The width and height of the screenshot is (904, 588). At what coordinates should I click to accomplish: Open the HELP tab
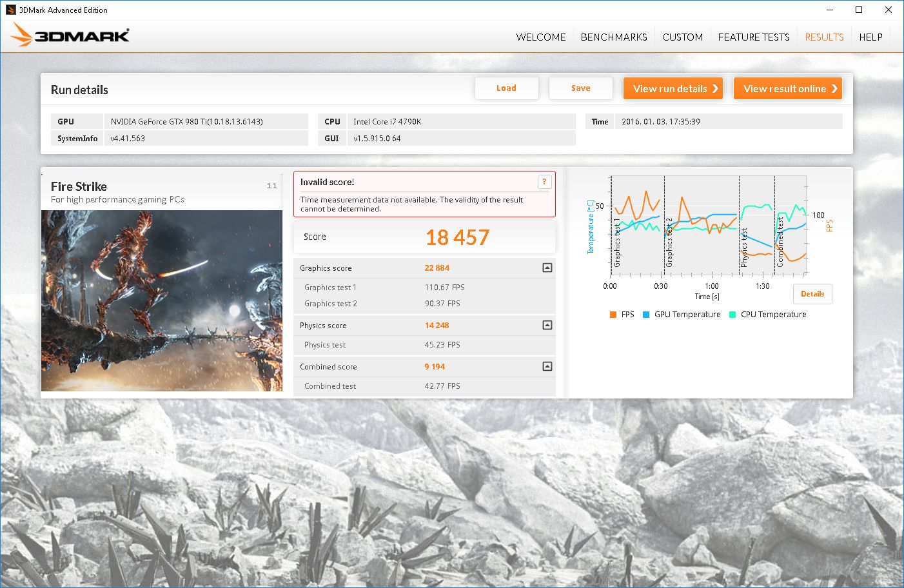tap(870, 37)
